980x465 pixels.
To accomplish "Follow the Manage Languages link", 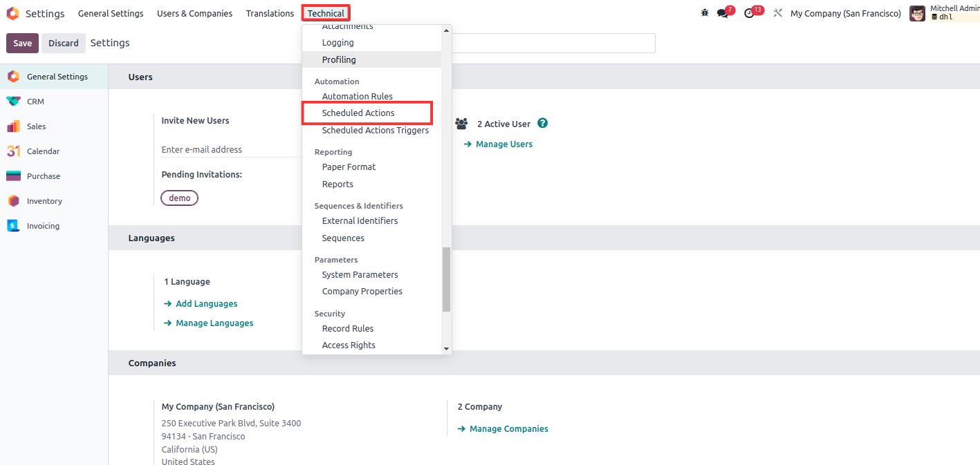I will (209, 323).
